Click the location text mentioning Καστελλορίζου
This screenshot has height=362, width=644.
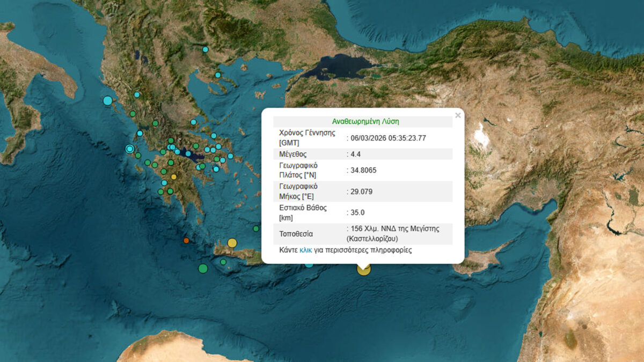pos(393,233)
